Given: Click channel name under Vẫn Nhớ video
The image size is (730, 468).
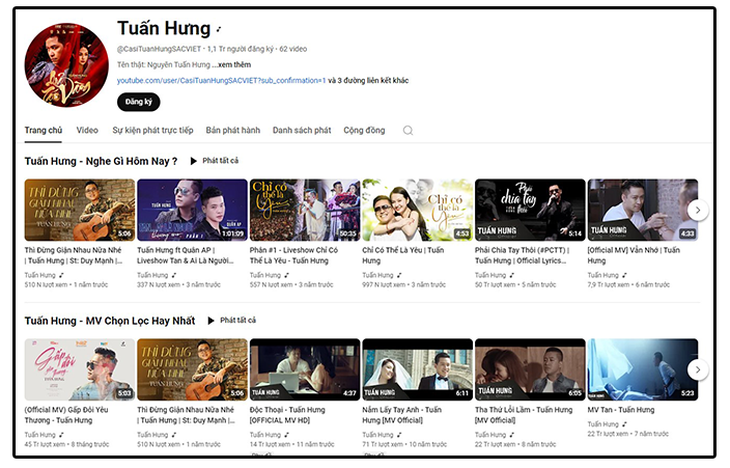Looking at the screenshot, I should [x=603, y=275].
